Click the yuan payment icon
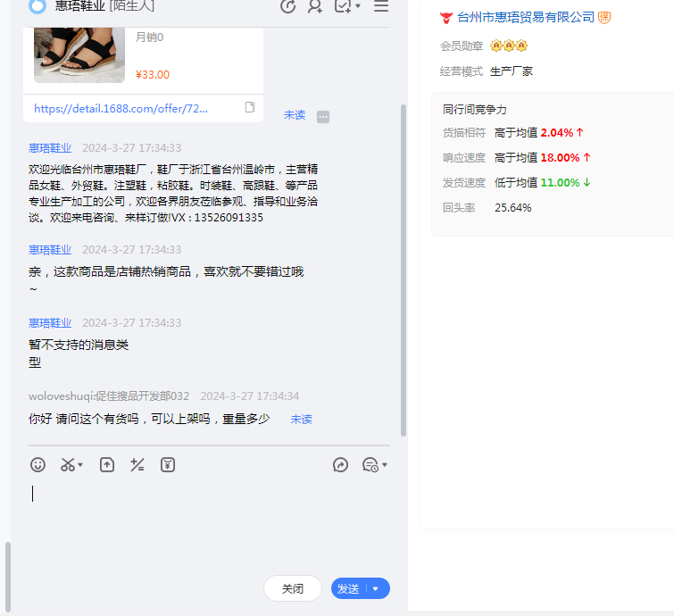Viewport: 674px width, 616px height. 168,464
